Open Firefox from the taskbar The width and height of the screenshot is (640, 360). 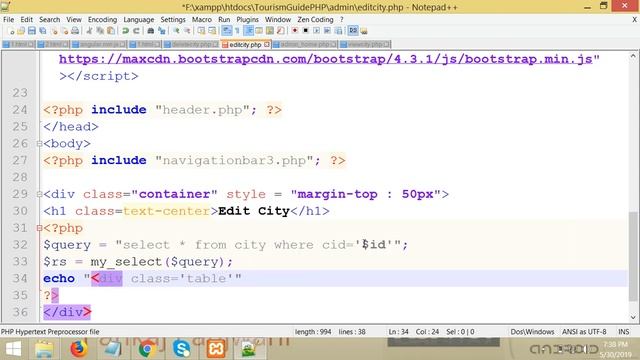click(78, 349)
